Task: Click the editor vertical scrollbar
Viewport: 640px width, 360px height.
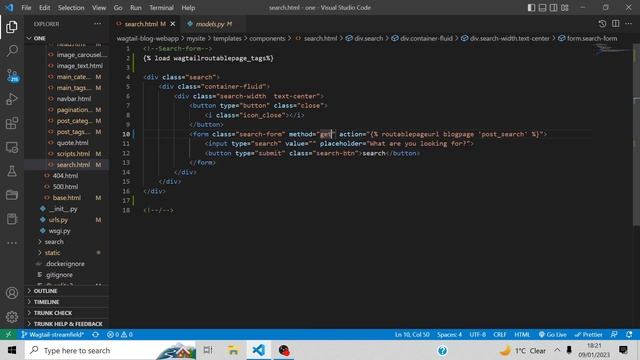Action: 636,135
